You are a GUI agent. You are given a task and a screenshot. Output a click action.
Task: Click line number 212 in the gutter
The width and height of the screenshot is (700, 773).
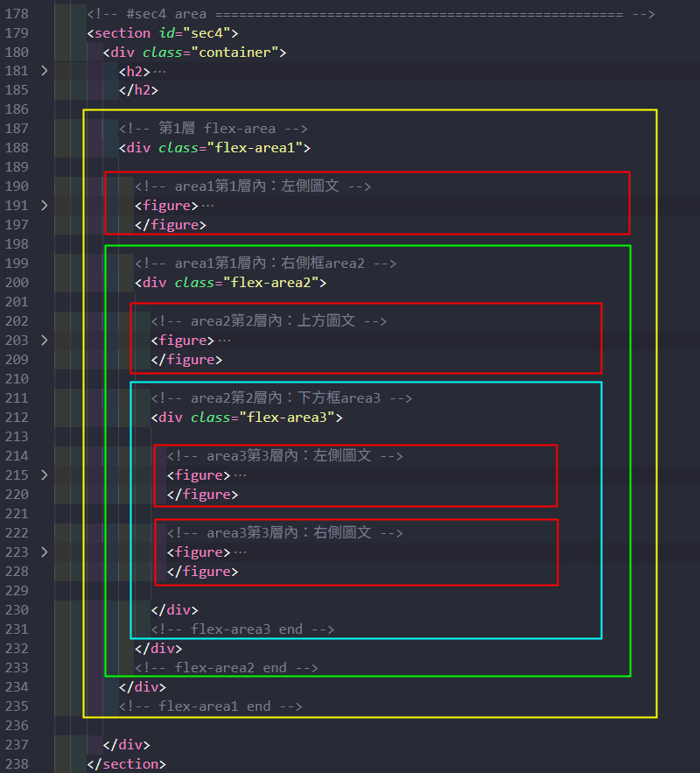pyautogui.click(x=17, y=418)
